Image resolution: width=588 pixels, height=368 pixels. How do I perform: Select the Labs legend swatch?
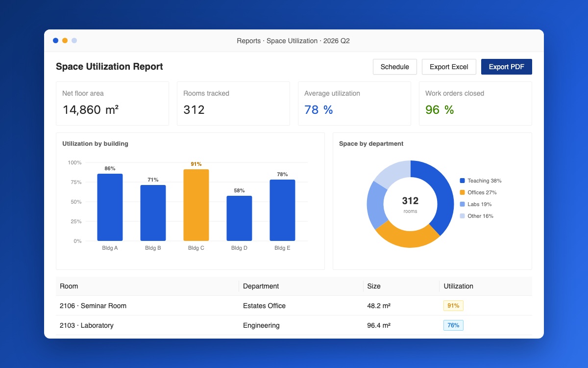click(463, 204)
